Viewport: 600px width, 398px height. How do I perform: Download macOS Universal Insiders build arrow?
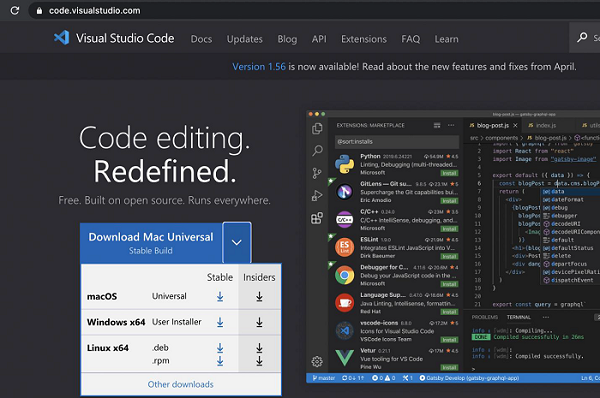(259, 296)
